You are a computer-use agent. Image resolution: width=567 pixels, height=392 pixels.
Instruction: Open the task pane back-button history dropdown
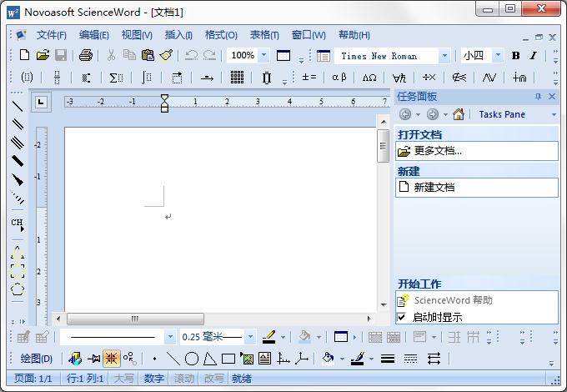pyautogui.click(x=418, y=114)
